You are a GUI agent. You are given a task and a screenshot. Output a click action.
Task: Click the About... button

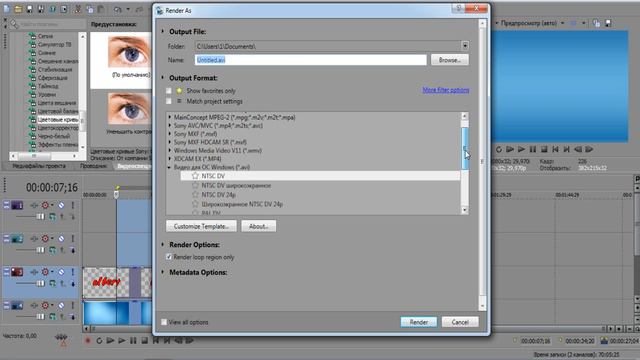coord(259,226)
